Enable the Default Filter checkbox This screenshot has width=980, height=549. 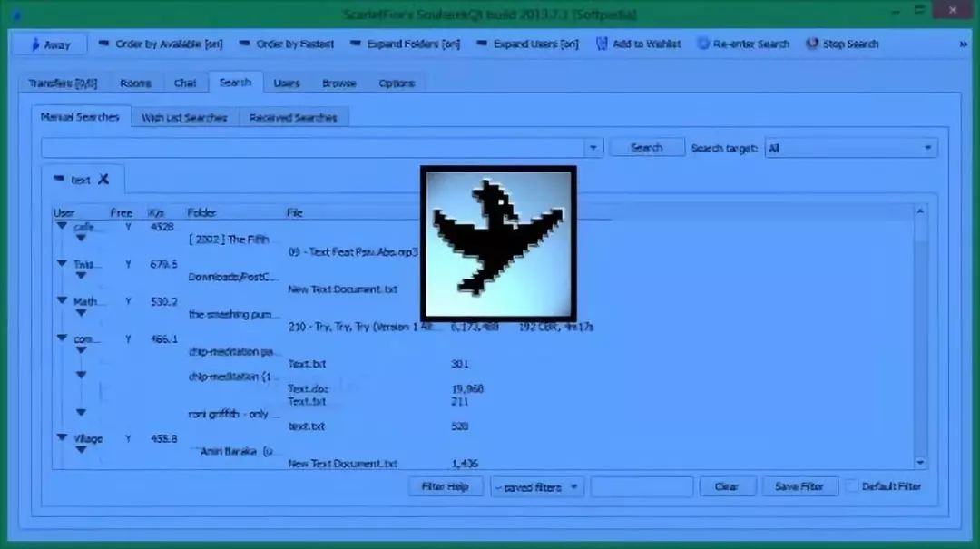pyautogui.click(x=851, y=486)
